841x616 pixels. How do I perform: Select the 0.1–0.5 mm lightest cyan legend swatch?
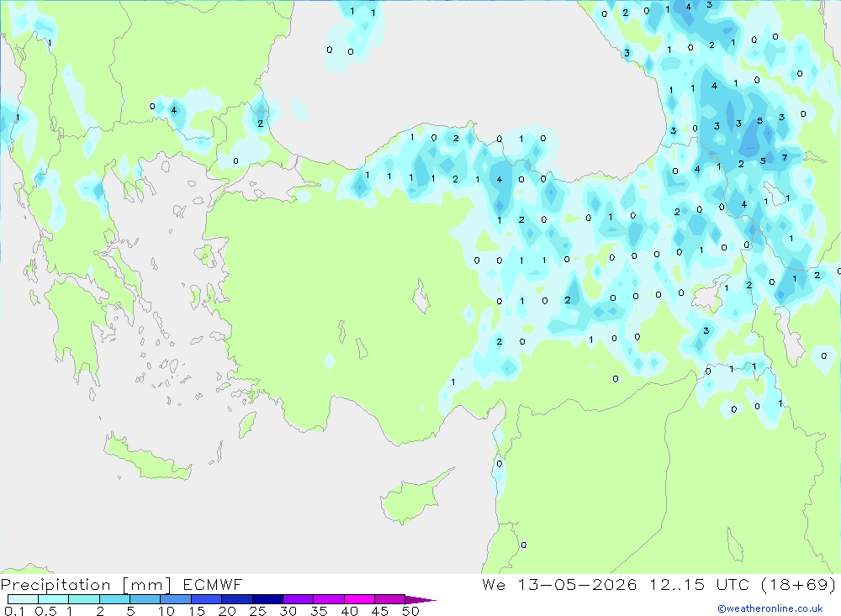(x=23, y=599)
